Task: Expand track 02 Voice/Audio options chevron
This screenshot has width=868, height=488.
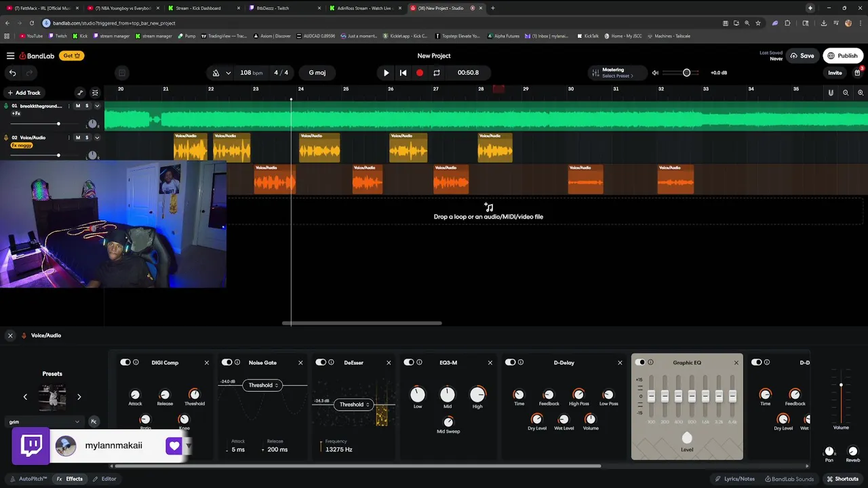Action: [x=97, y=138]
